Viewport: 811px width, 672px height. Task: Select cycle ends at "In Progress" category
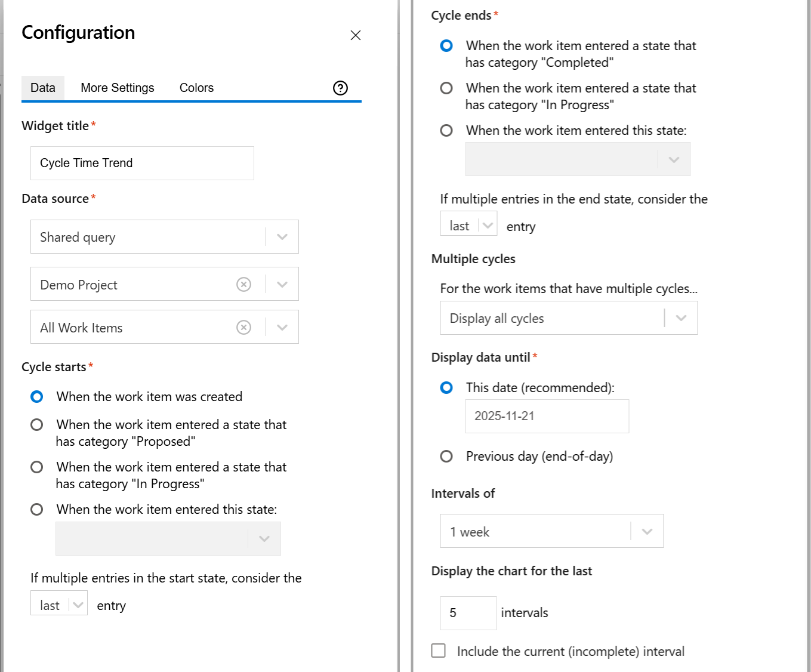[x=446, y=88]
